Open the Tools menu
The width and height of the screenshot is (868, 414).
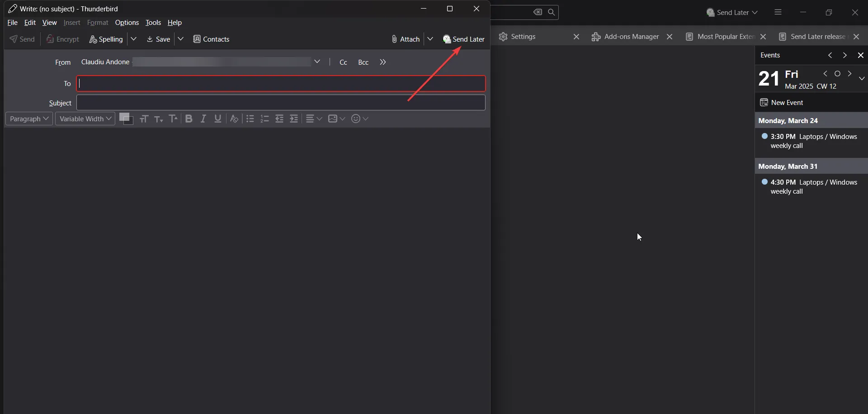[x=153, y=23]
